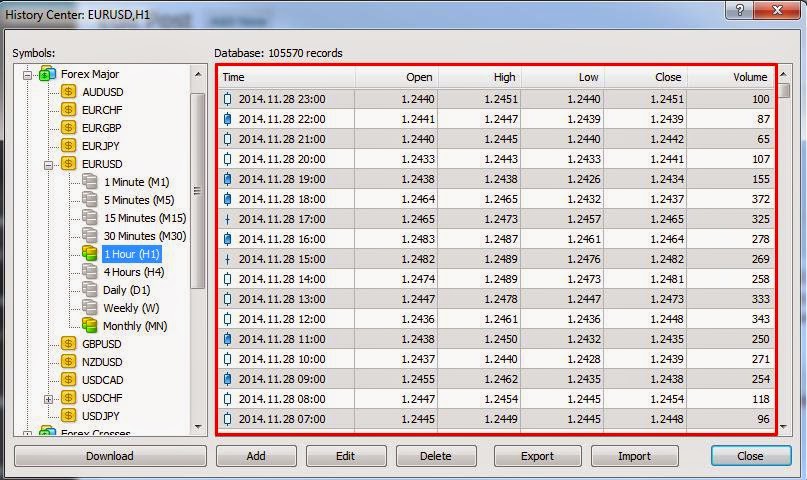Click the 1 Minute (M1) database icon
Viewport: 807px width, 480px height.
(x=90, y=181)
